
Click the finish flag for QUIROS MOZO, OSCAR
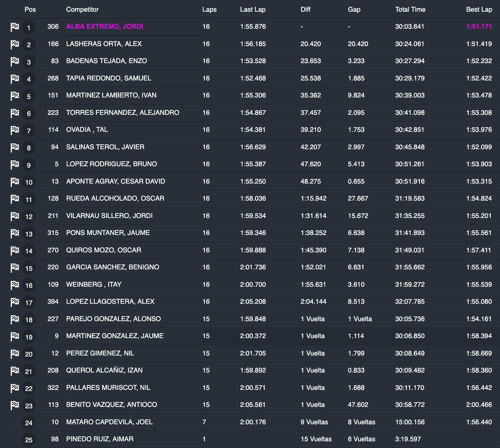pyautogui.click(x=15, y=250)
